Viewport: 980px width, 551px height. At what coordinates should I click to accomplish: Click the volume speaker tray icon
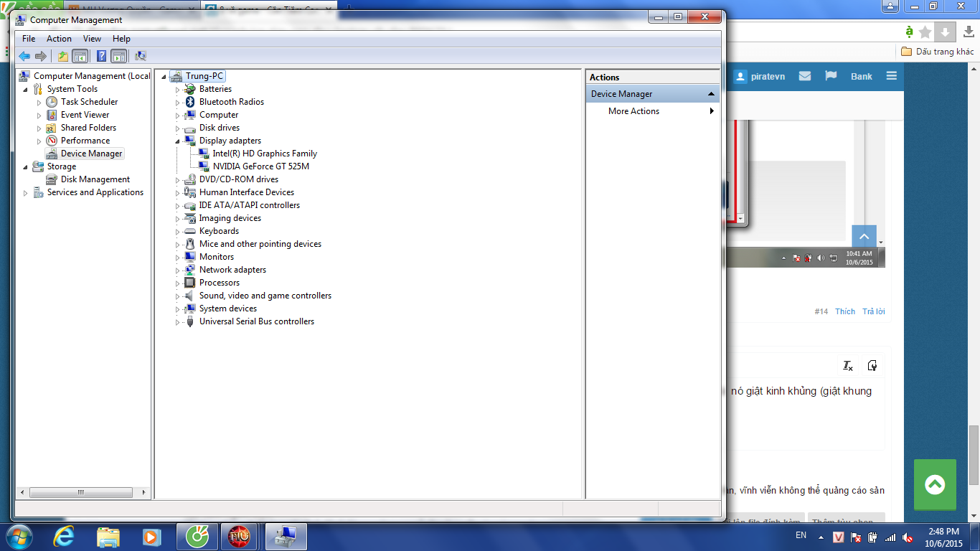pyautogui.click(x=908, y=537)
